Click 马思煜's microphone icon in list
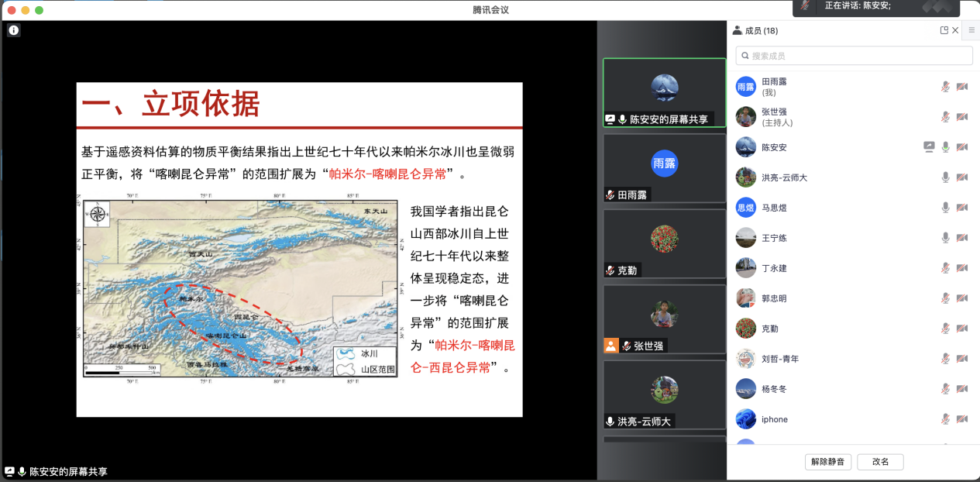 point(945,208)
